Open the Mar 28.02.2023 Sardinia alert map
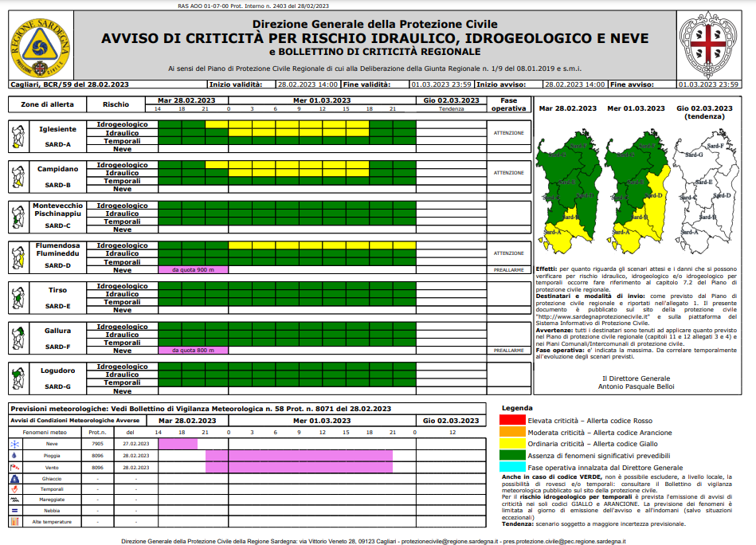756x545 pixels. pyautogui.click(x=570, y=192)
